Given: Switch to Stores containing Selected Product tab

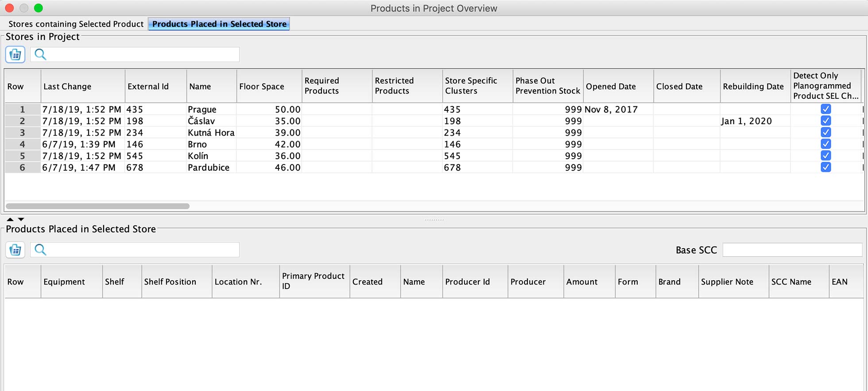Looking at the screenshot, I should pos(76,24).
